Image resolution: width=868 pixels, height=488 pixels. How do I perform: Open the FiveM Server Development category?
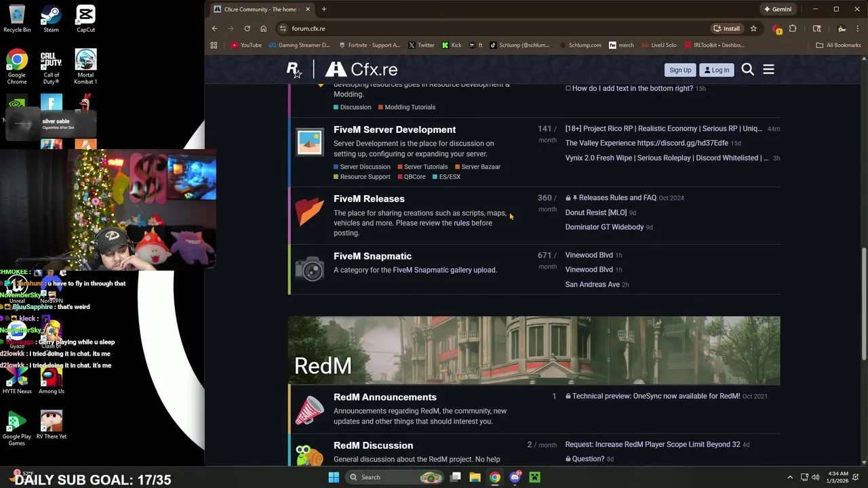coord(395,129)
